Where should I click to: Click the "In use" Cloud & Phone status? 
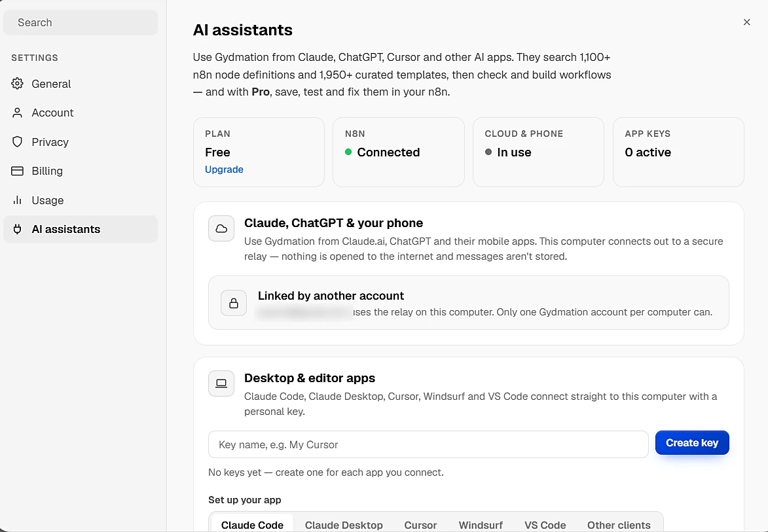pyautogui.click(x=514, y=152)
